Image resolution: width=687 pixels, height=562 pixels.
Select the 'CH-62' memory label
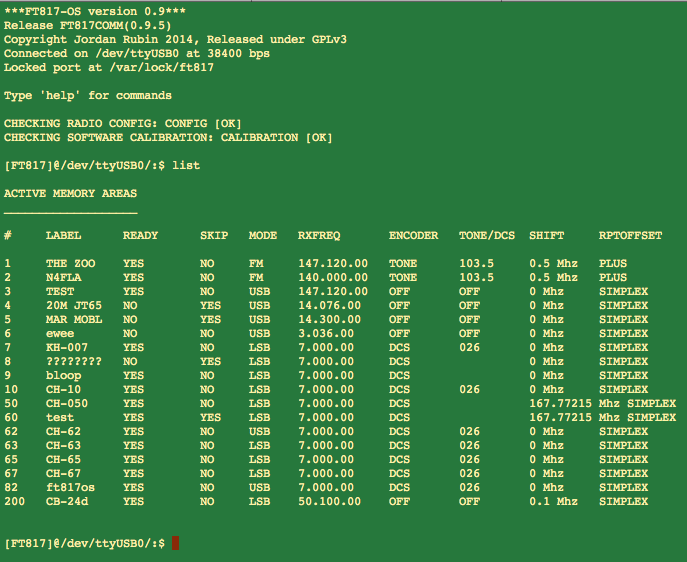[x=64, y=432]
